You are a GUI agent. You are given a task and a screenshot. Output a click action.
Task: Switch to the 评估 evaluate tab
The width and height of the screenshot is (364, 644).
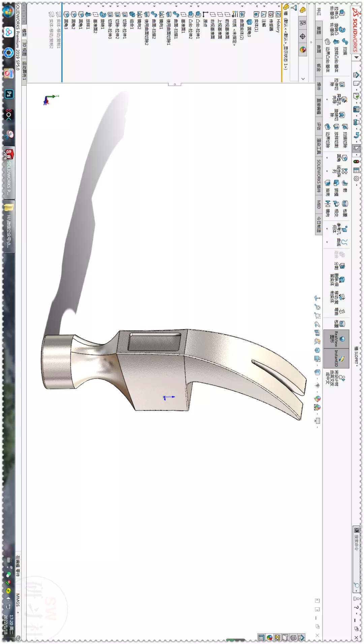(319, 126)
